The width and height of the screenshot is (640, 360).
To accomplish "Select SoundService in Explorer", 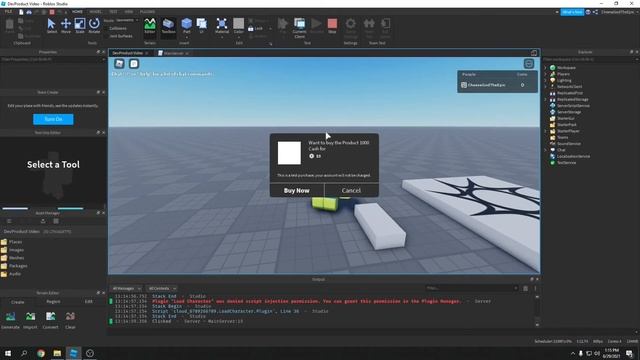I will point(569,144).
